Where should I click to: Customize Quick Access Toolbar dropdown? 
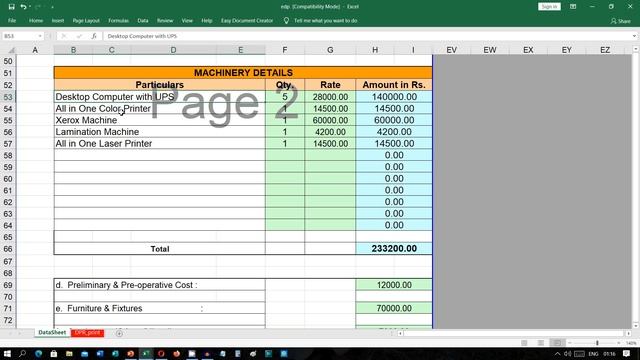52,7
